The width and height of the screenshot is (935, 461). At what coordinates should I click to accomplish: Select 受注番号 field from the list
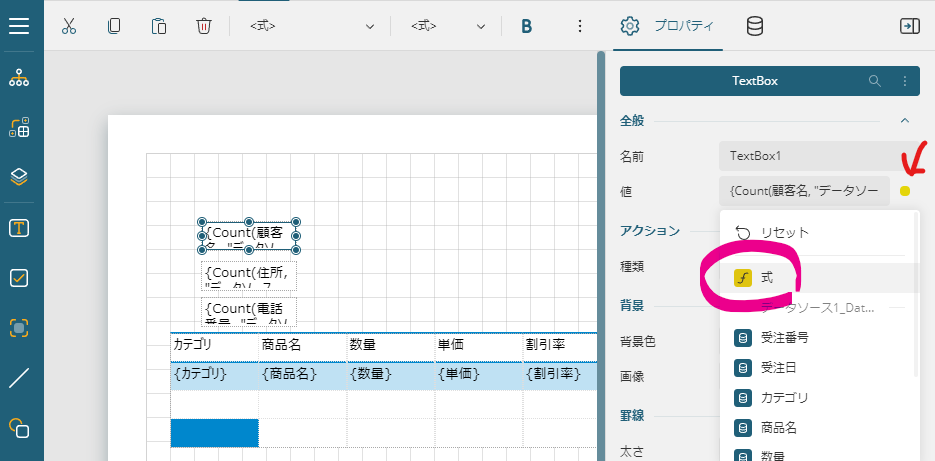point(784,338)
